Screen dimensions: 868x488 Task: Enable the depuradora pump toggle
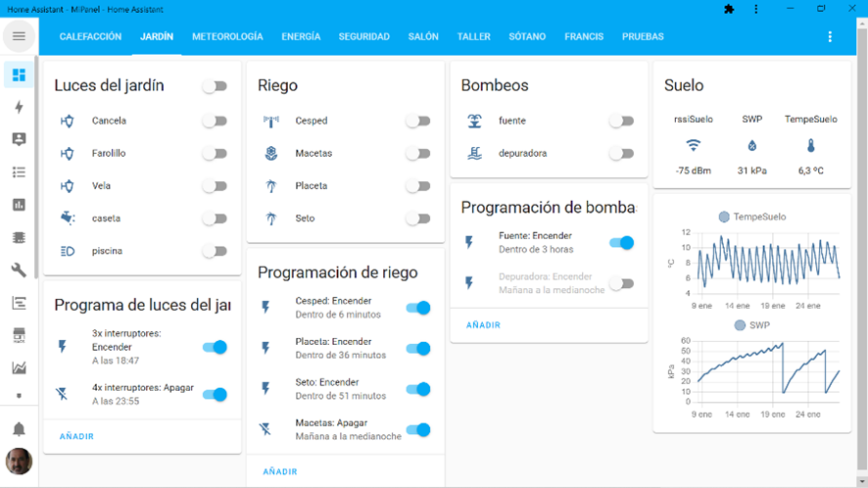(x=621, y=154)
